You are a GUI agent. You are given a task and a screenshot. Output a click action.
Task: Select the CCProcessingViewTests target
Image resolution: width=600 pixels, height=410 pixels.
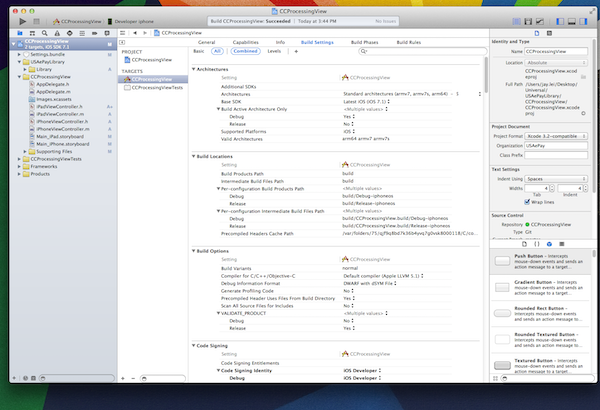pyautogui.click(x=157, y=88)
